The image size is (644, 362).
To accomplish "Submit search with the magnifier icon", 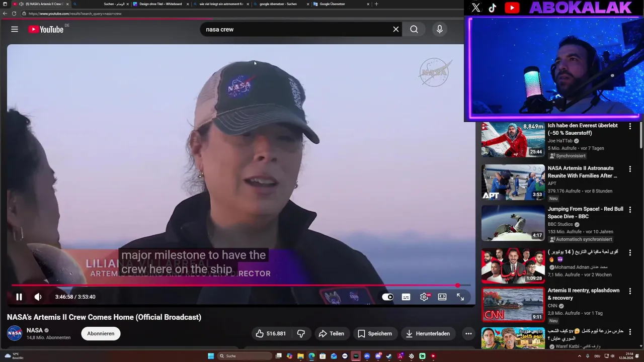I will pyautogui.click(x=414, y=29).
